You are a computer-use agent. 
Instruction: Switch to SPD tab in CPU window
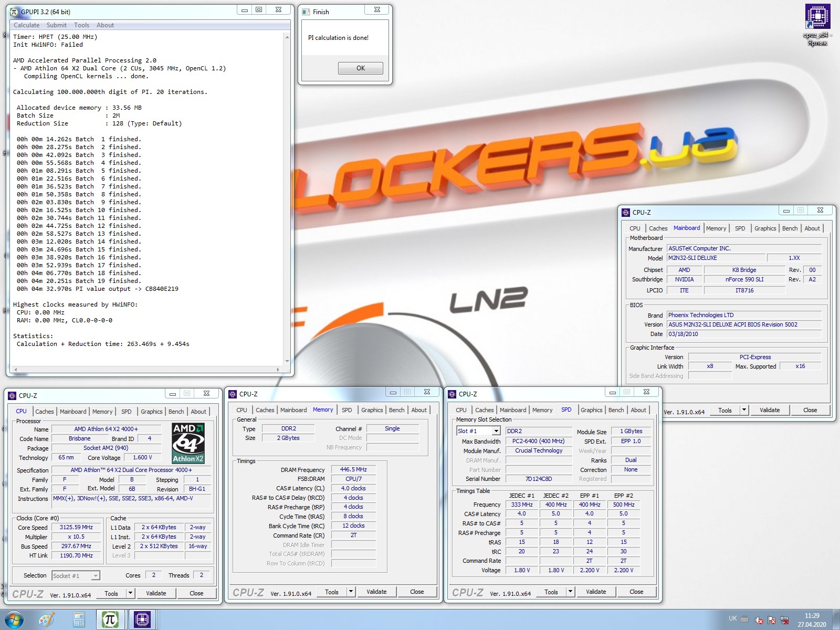click(x=127, y=412)
